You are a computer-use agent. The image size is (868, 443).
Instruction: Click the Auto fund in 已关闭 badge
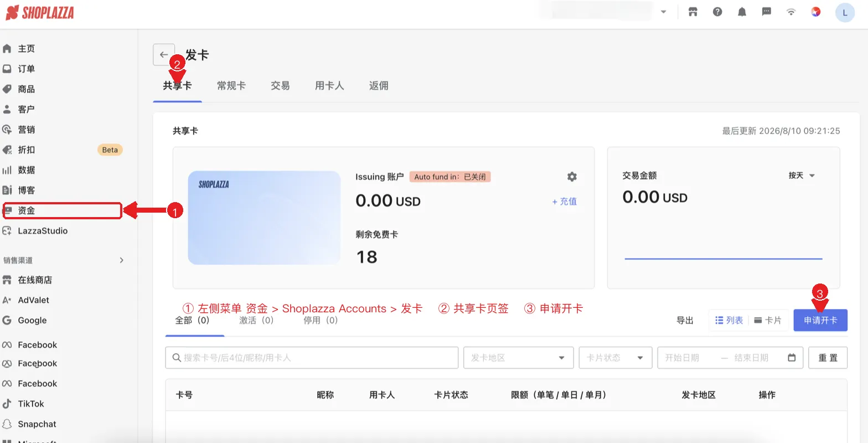pos(450,177)
